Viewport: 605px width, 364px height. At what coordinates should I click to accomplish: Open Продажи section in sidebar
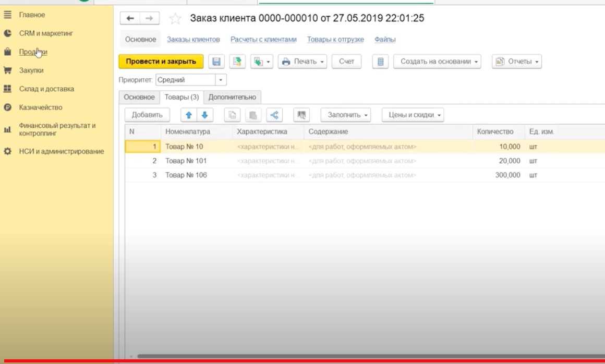(x=33, y=52)
